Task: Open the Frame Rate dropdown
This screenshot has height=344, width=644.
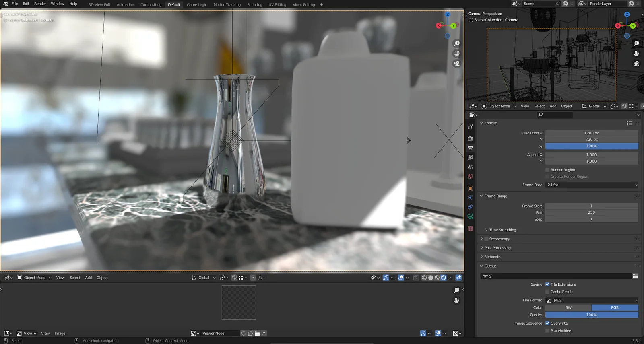Action: 592,185
